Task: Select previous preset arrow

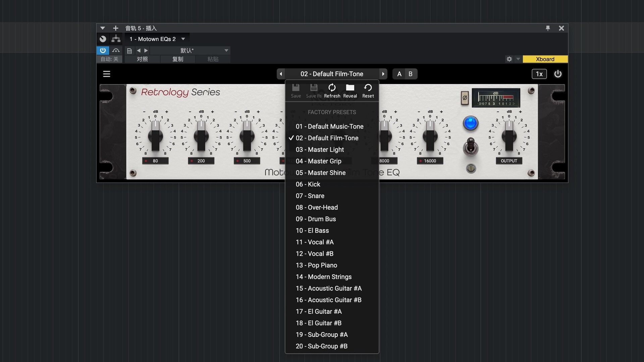Action: point(281,74)
